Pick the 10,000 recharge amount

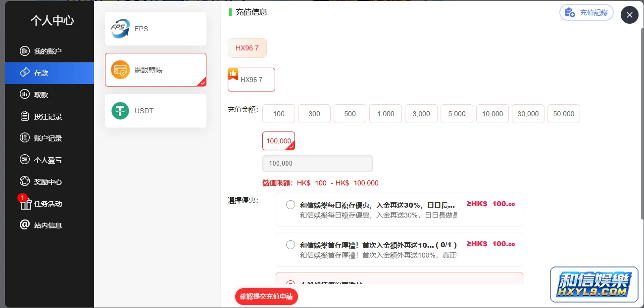point(493,114)
